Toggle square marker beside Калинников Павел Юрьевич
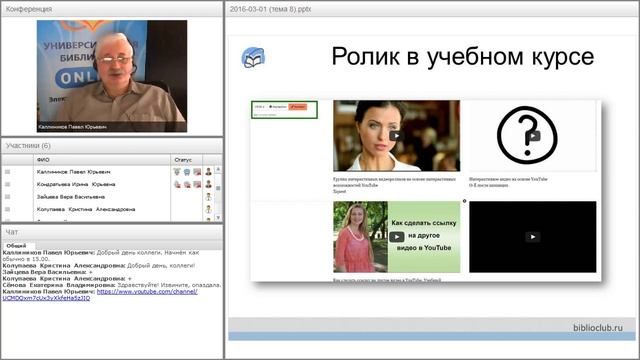640x360 pixels. (x=7, y=172)
